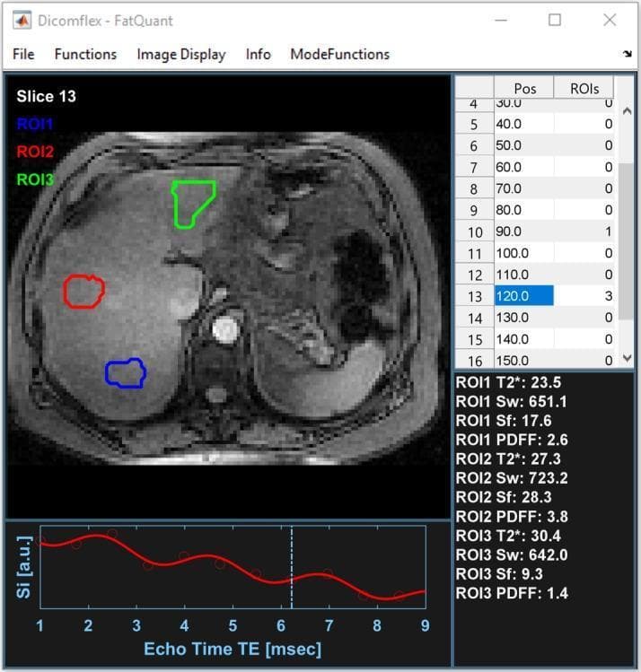Image resolution: width=641 pixels, height=672 pixels.
Task: Click the ROI2 PDFF: 3.8 result
Action: [x=512, y=517]
